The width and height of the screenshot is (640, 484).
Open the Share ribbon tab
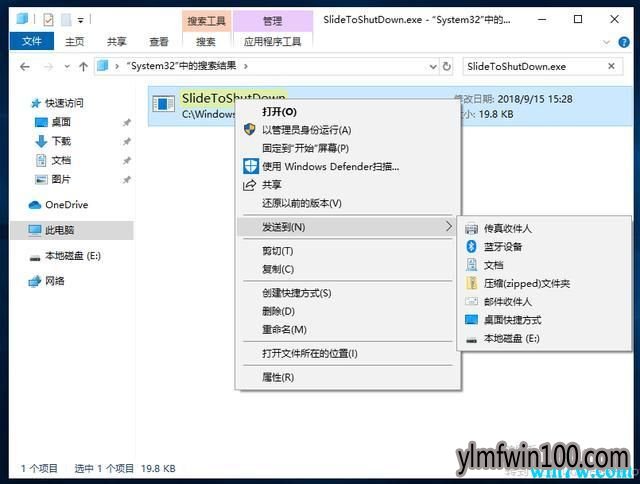coord(117,42)
